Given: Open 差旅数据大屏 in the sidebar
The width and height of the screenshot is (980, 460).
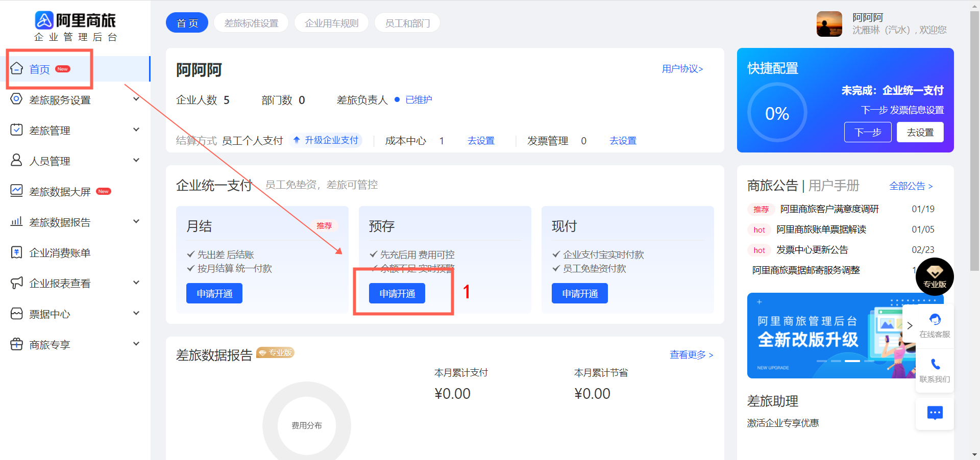Looking at the screenshot, I should click(60, 192).
